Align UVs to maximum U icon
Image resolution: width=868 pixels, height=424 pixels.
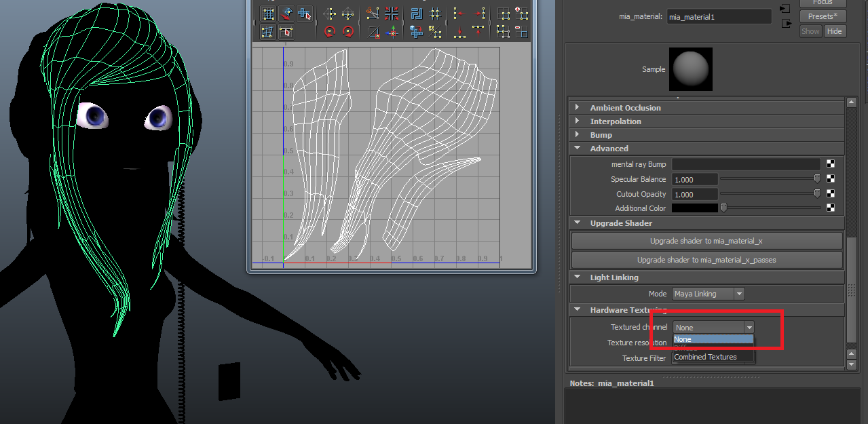(x=478, y=14)
